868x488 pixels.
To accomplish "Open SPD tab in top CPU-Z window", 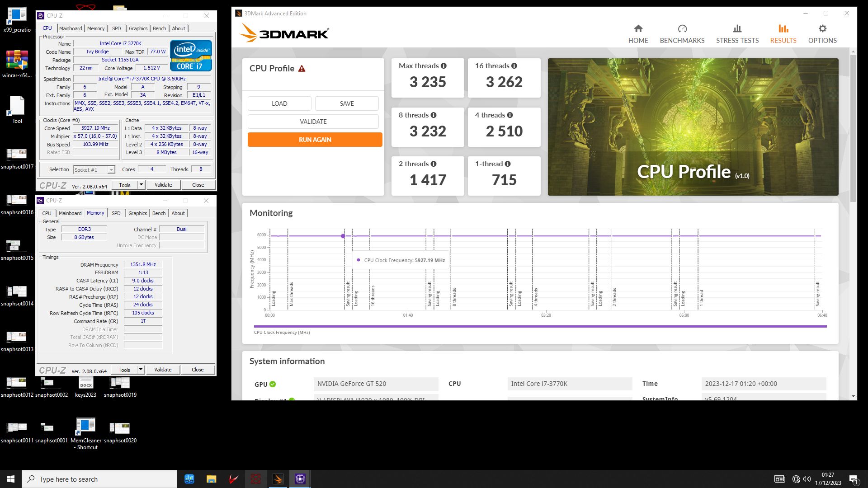I will point(116,28).
